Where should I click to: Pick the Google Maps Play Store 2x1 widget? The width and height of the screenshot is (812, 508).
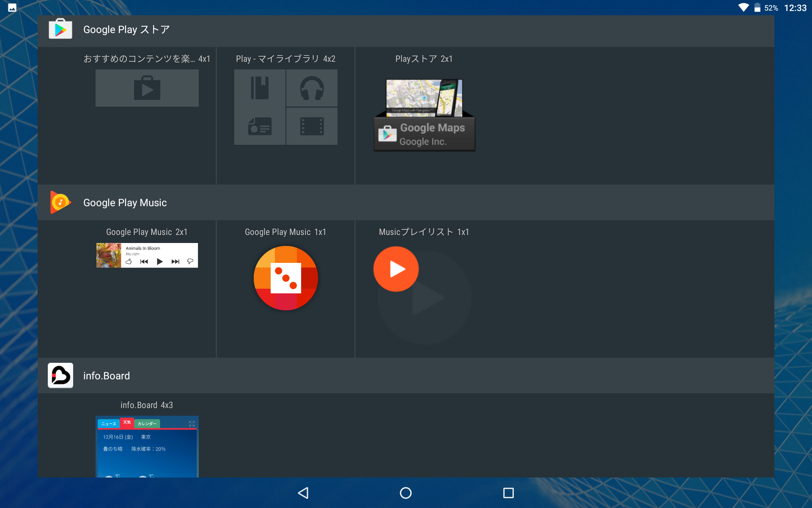[424, 115]
